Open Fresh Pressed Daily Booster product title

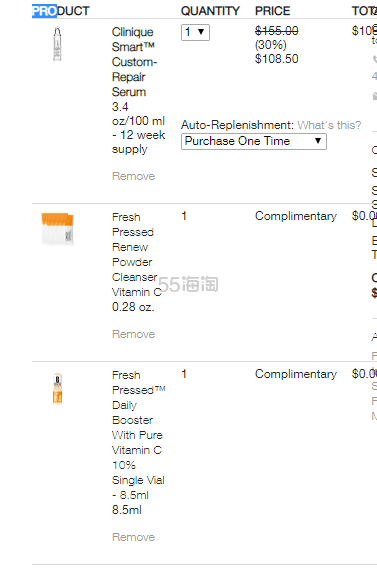138,442
